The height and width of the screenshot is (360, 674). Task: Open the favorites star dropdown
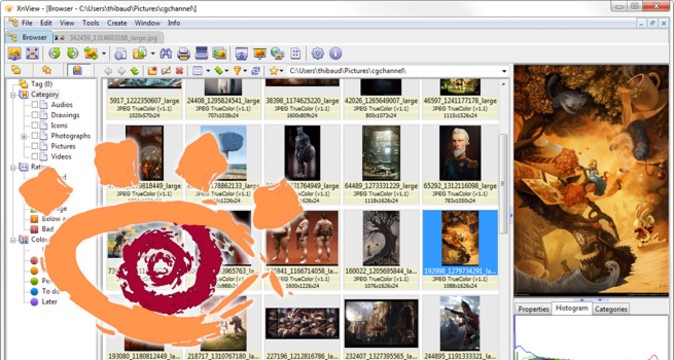[276, 71]
